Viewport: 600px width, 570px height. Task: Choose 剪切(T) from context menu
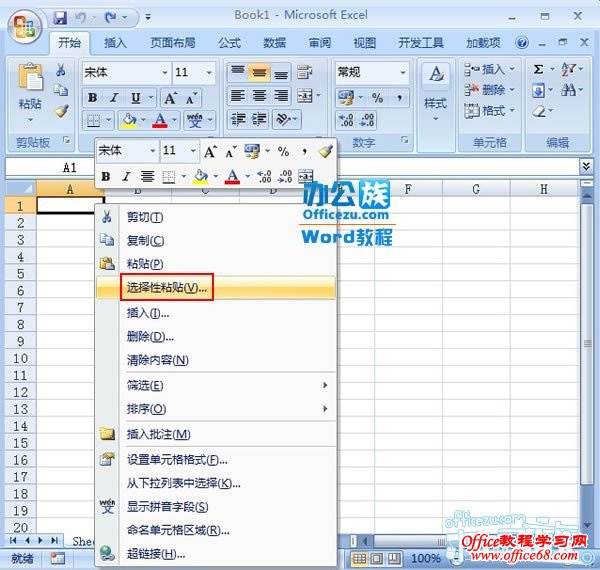coord(216,217)
